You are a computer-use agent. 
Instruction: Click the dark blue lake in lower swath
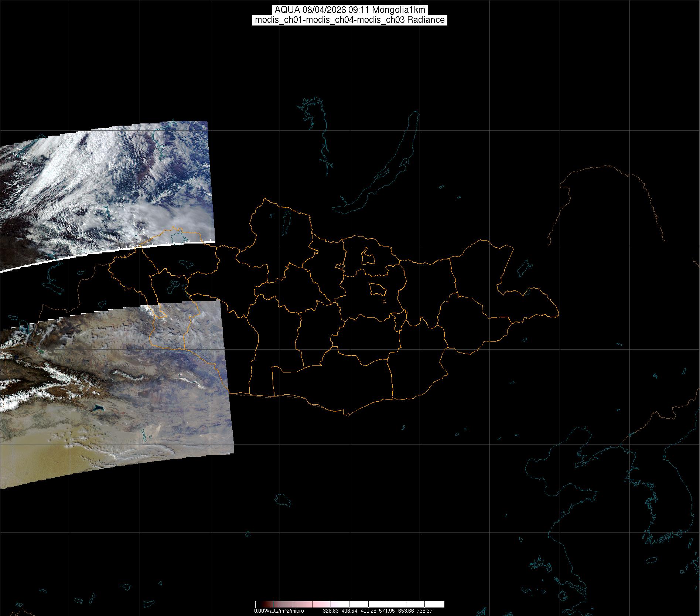[x=98, y=409]
